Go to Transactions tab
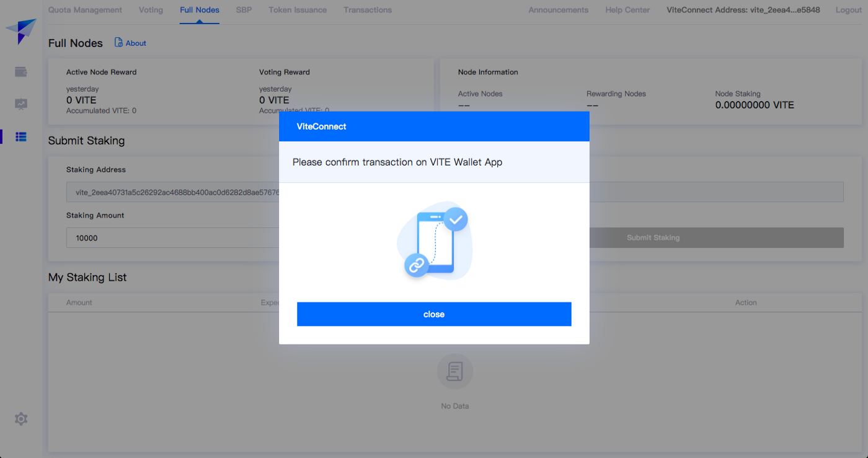868x458 pixels. [368, 10]
